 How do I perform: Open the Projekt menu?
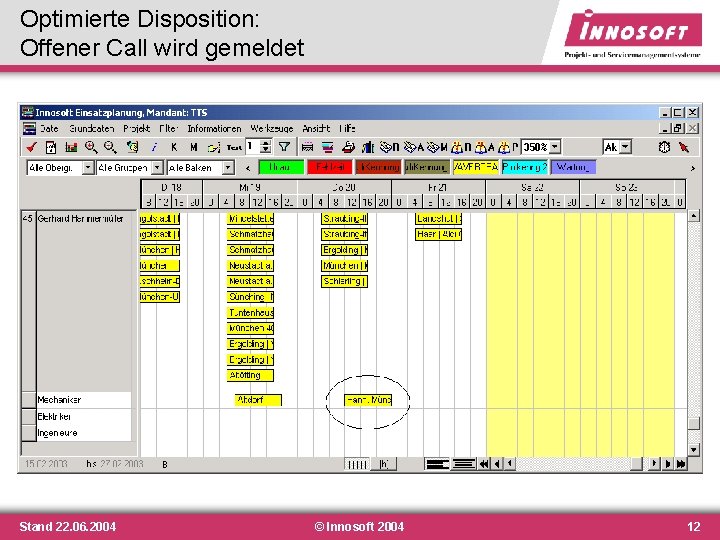pyautogui.click(x=136, y=129)
